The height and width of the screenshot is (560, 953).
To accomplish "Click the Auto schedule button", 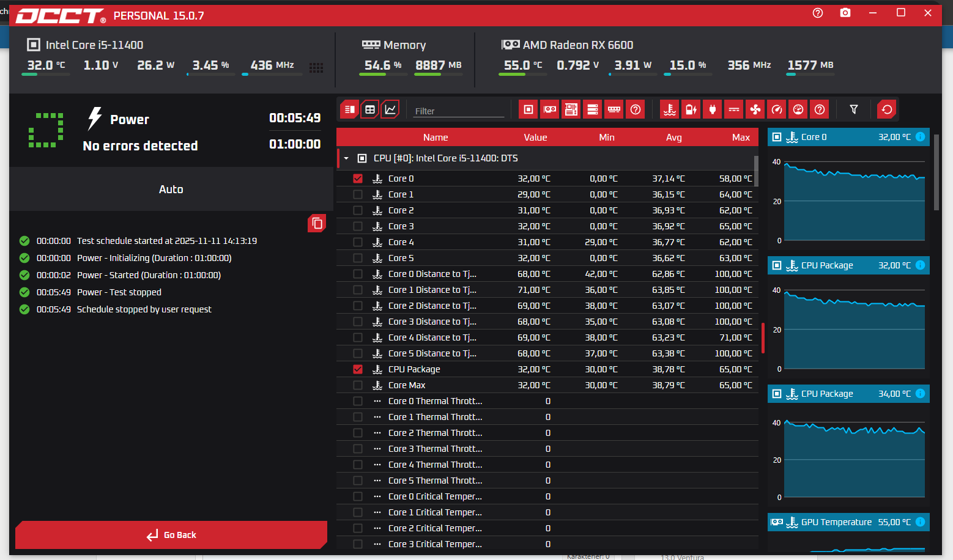I will click(x=171, y=190).
